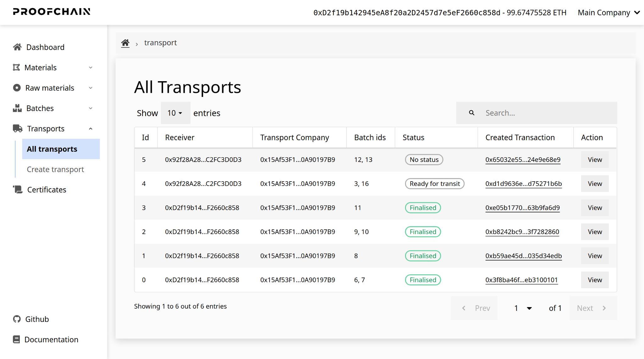Click the Materials sidebar icon
This screenshot has height=359, width=644.
point(16,67)
